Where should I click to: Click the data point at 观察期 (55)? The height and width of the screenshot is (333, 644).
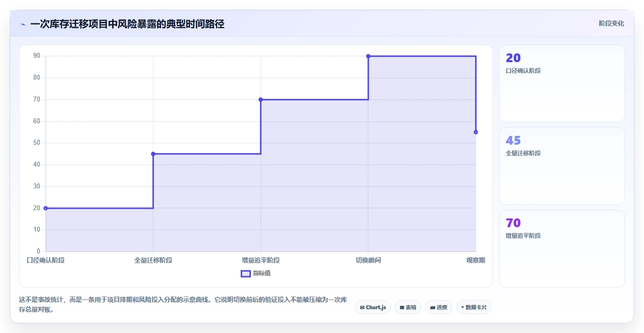(476, 132)
